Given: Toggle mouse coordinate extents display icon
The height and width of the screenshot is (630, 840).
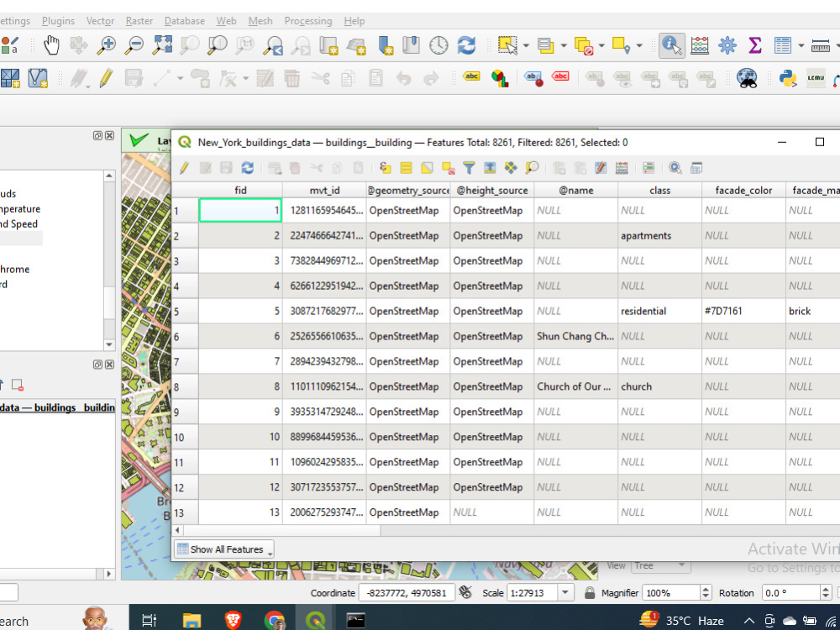Looking at the screenshot, I should click(466, 592).
